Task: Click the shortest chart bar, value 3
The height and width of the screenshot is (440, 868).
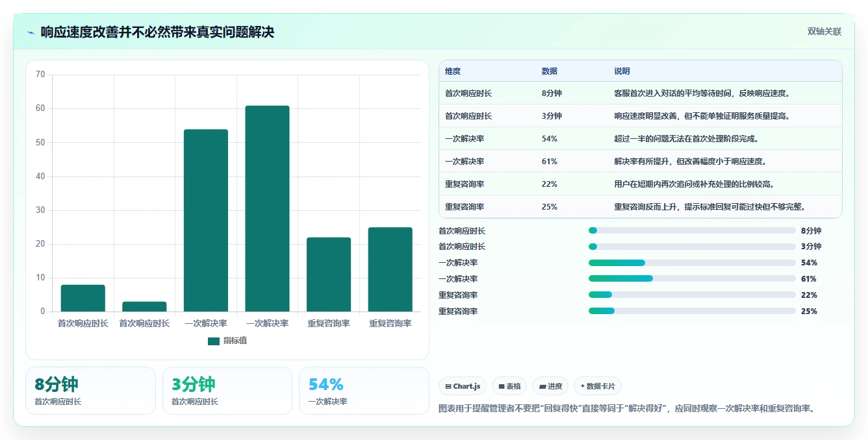Action: 144,307
